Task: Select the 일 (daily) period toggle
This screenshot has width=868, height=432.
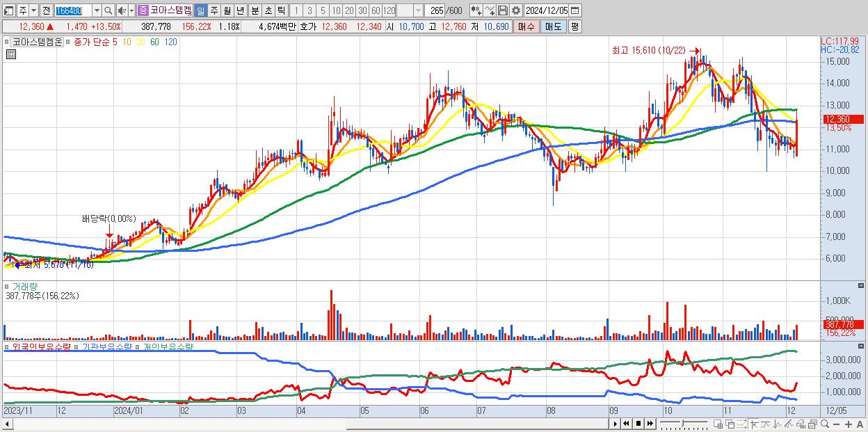Action: pos(200,11)
